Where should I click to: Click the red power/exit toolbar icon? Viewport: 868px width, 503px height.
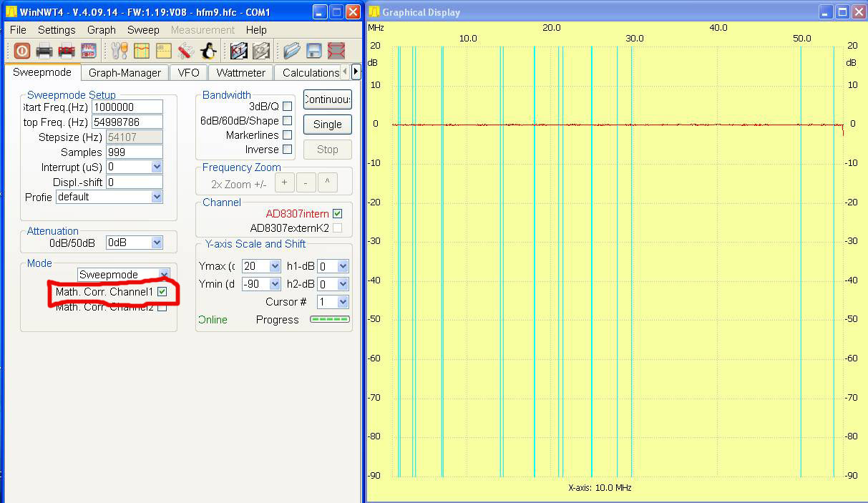coord(21,51)
